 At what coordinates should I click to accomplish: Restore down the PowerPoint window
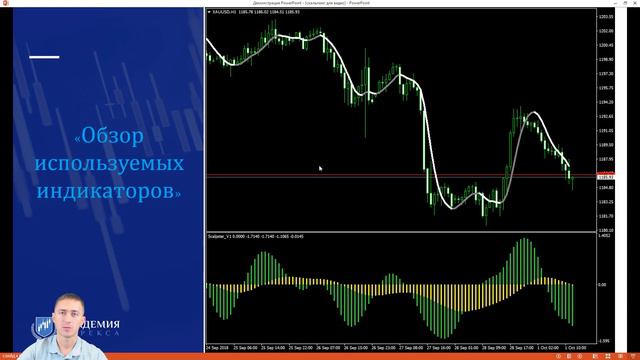click(625, 3)
